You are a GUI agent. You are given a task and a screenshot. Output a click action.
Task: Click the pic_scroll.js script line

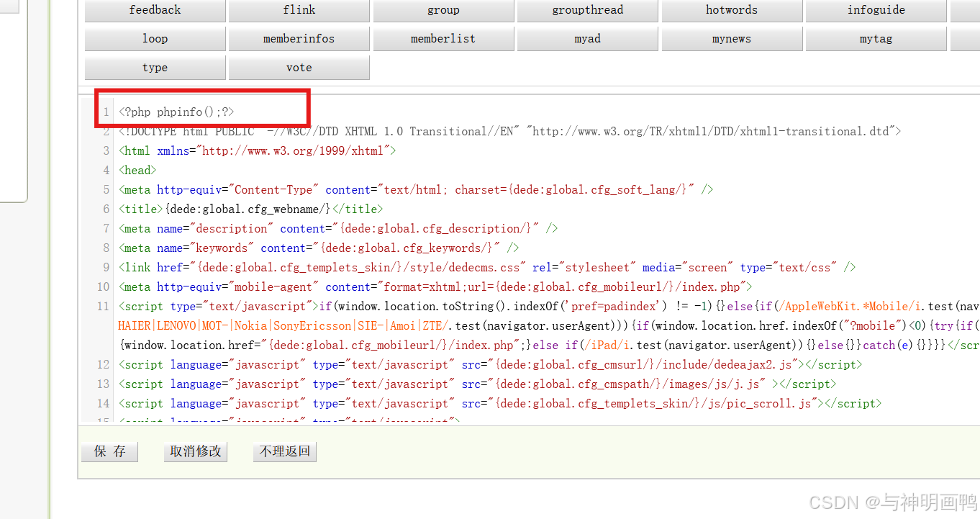(500, 403)
